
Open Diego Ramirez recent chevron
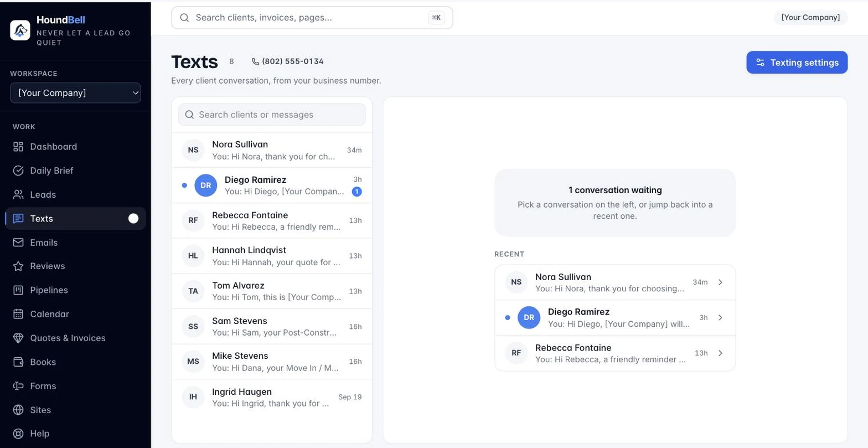pos(720,318)
